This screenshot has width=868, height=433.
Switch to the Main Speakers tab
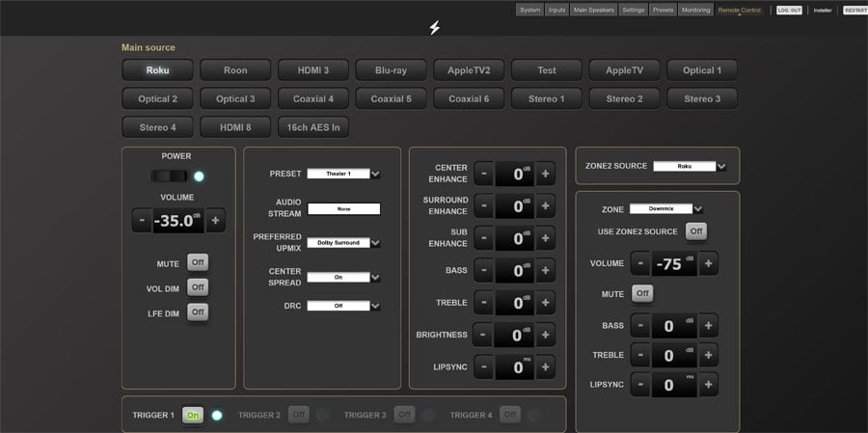593,10
